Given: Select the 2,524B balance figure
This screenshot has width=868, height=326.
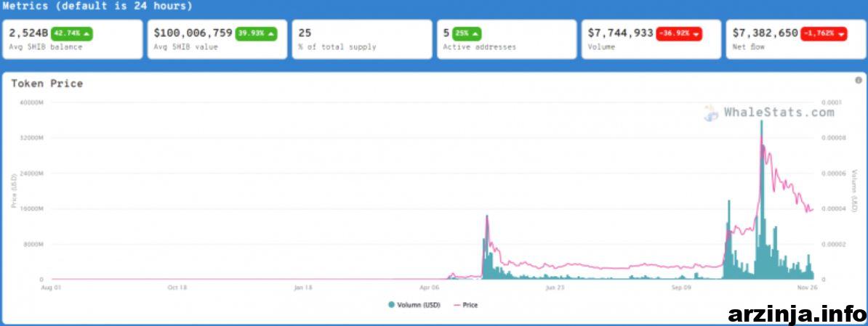Looking at the screenshot, I should tap(28, 33).
